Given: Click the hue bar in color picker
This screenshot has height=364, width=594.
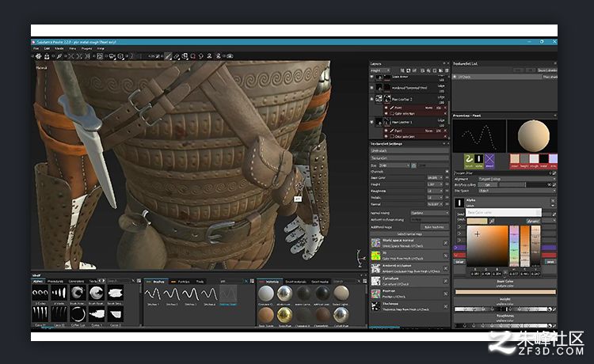Looking at the screenshot, I should [x=514, y=246].
